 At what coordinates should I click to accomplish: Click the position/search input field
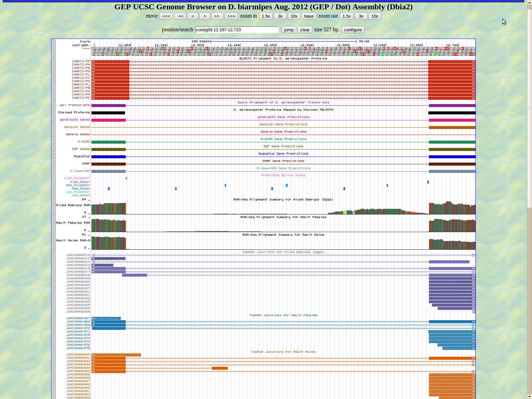[237, 30]
